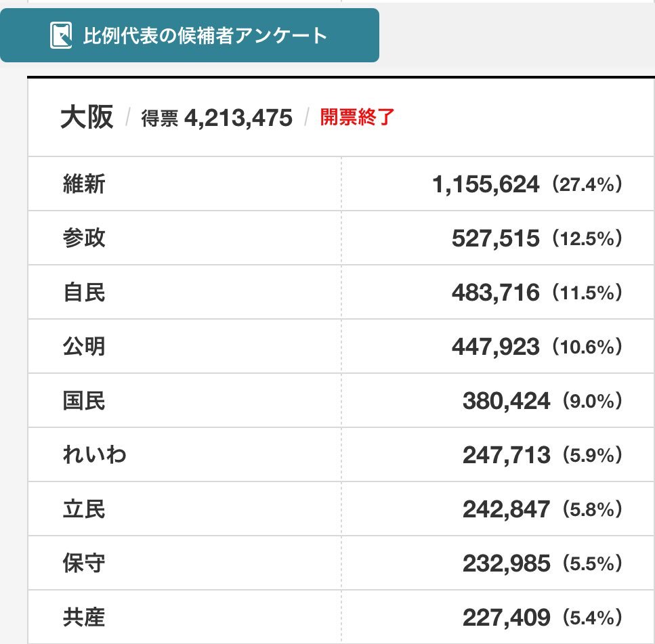Click the 共産 vote count 227,409
655x644 pixels.
(x=506, y=618)
